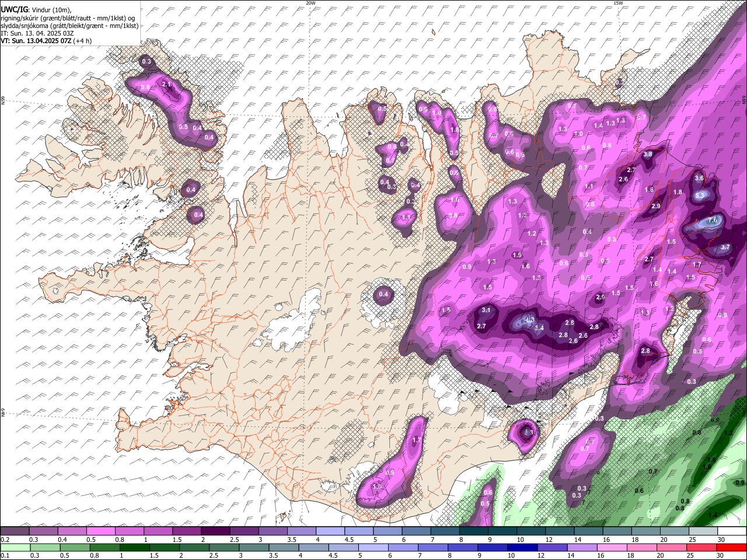Select the initial time line 'IT: Sun. 13. 04. 2025 03Z'

[37, 34]
